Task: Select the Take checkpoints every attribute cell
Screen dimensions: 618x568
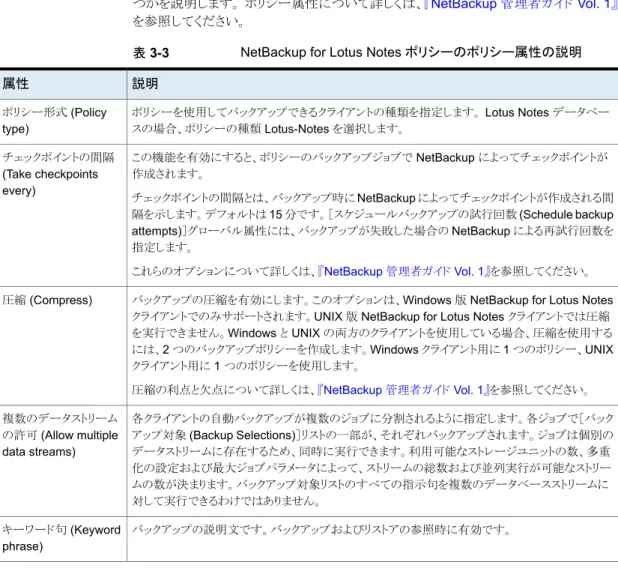Action: click(63, 215)
